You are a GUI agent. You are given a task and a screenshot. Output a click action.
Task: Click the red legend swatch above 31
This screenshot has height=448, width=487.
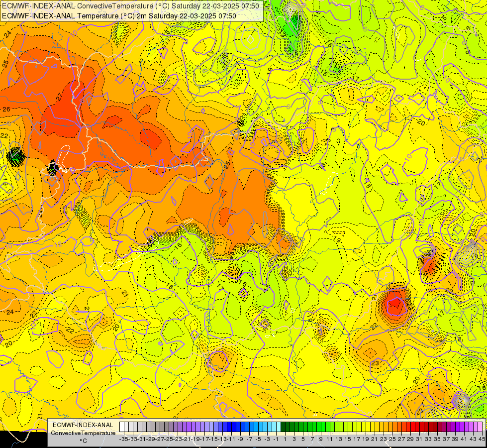pyautogui.click(x=417, y=427)
